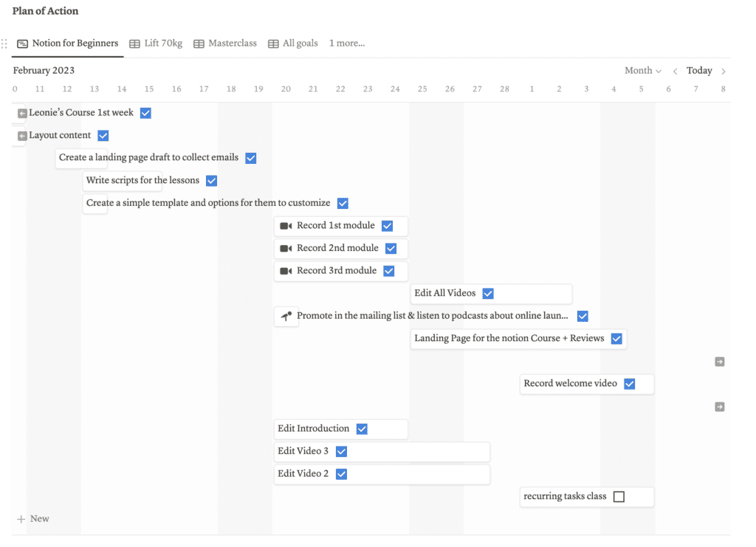
Task: Uncheck the Layout content checkbox
Action: [x=103, y=136]
